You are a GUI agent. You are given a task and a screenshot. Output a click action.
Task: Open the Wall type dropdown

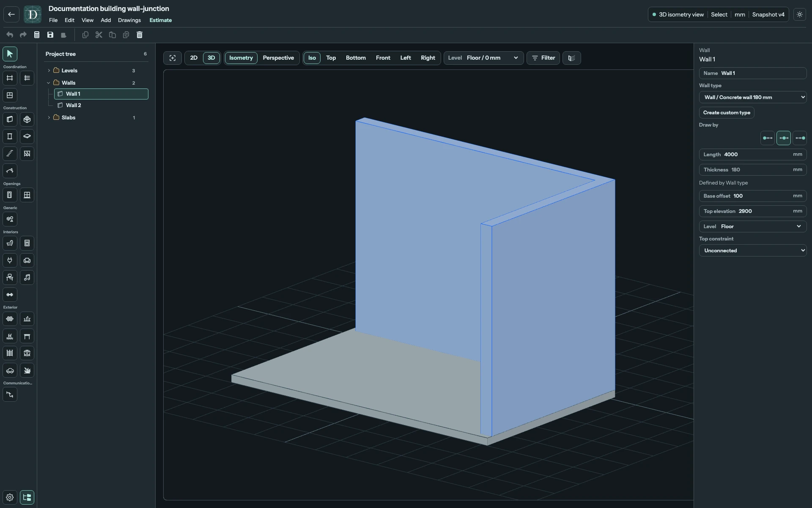tap(753, 97)
